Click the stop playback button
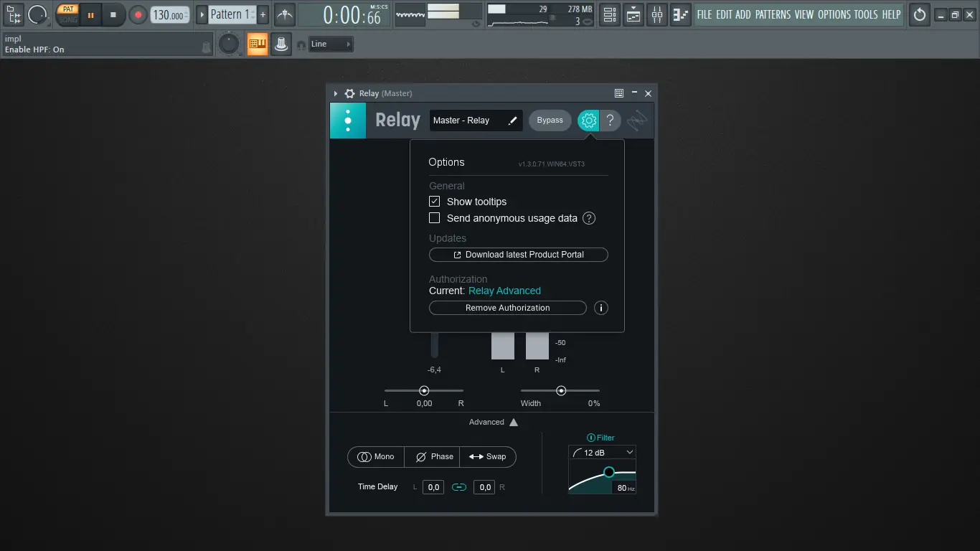 [x=113, y=14]
